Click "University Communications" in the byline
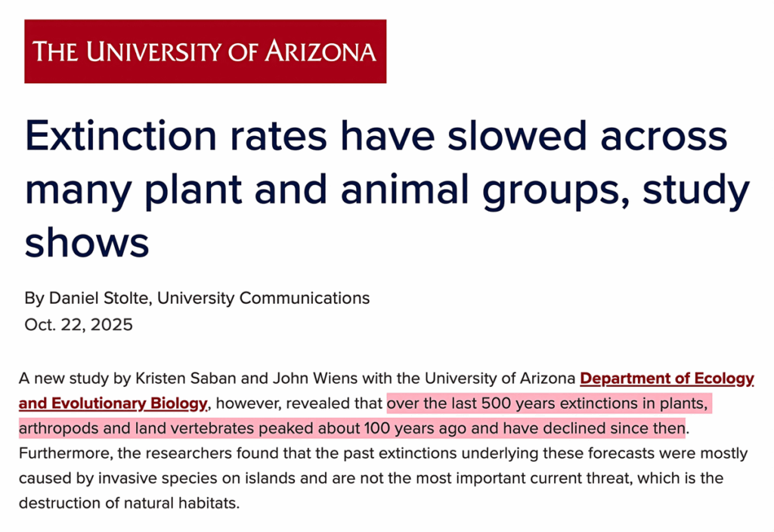 (x=264, y=298)
